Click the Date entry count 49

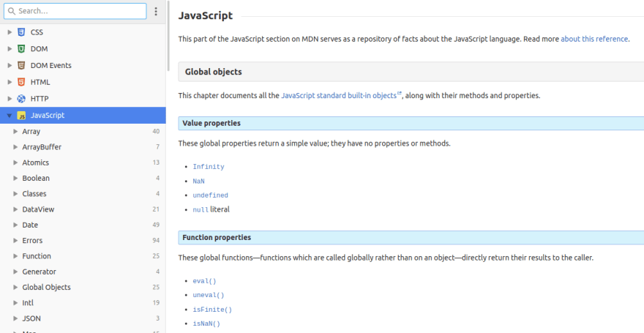156,225
